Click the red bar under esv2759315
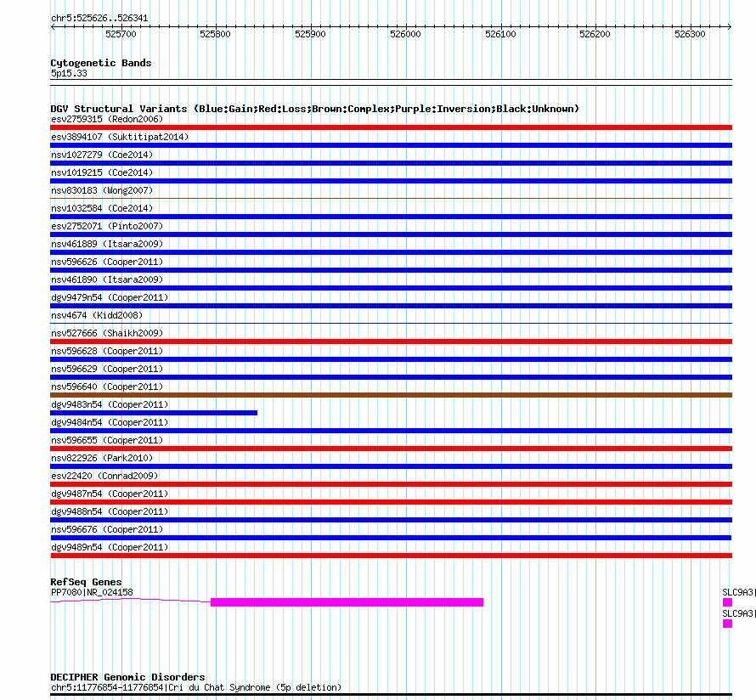 coord(391,127)
